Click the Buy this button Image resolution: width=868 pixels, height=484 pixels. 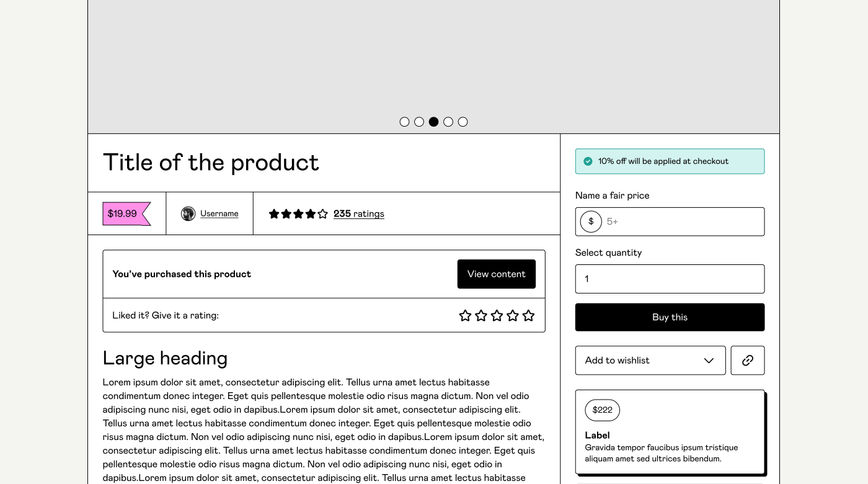click(670, 317)
